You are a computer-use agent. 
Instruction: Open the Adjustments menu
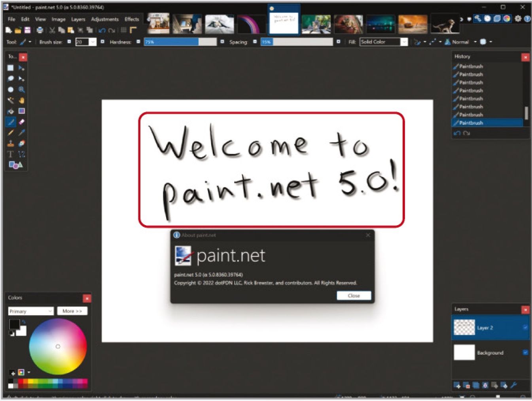[105, 19]
